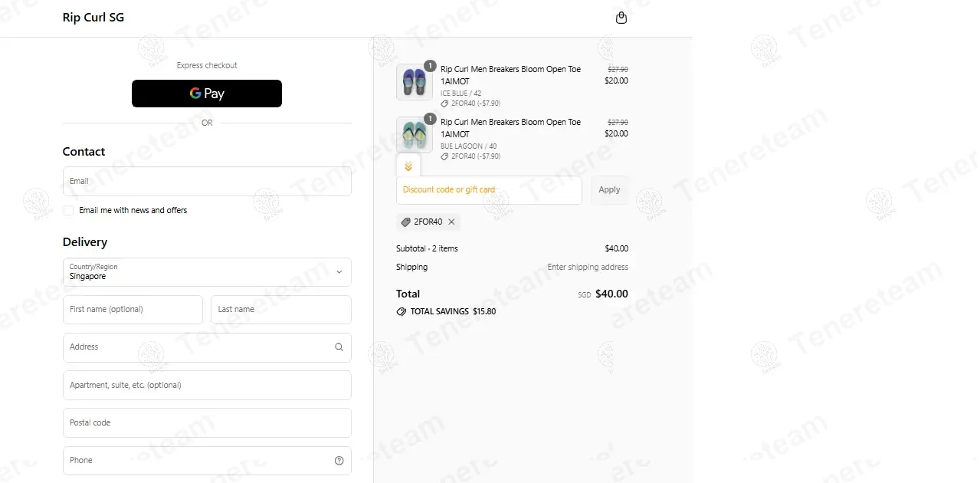Pay with the Google Pay button

click(207, 94)
